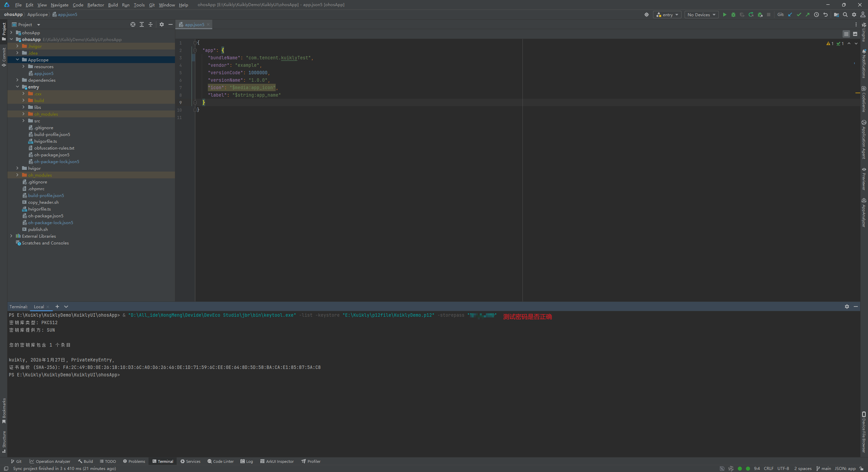Click Git update project arrow

click(x=790, y=15)
